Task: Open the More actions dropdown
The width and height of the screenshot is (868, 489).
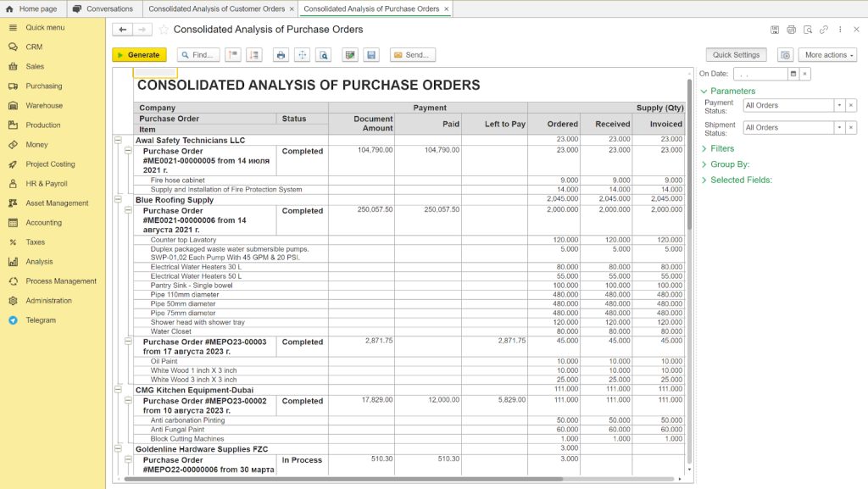Action: click(827, 54)
